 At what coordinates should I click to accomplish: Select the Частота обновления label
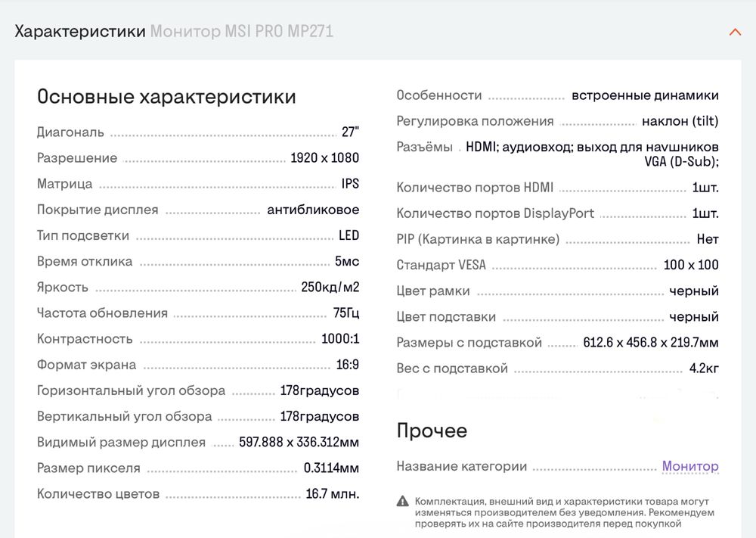click(102, 313)
